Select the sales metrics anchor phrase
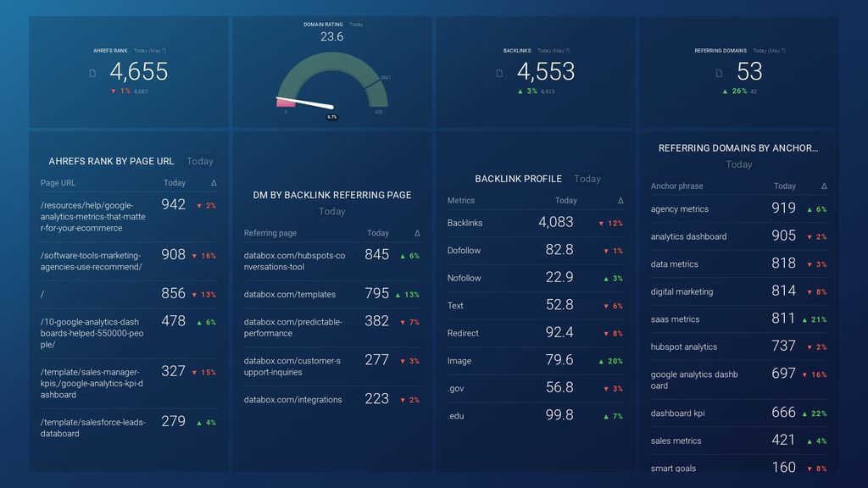Screen dimensions: 868x488 [x=676, y=441]
